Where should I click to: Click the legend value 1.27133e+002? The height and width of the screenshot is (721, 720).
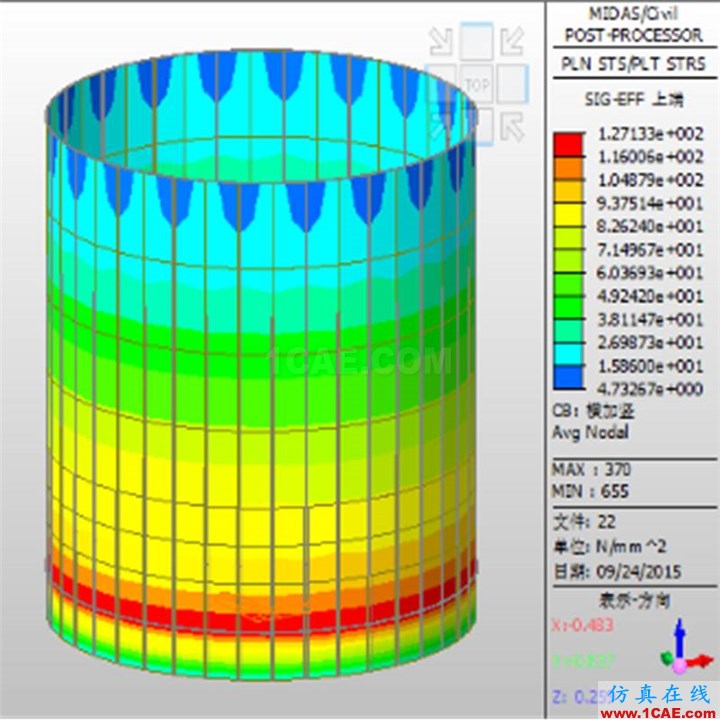coord(650,134)
